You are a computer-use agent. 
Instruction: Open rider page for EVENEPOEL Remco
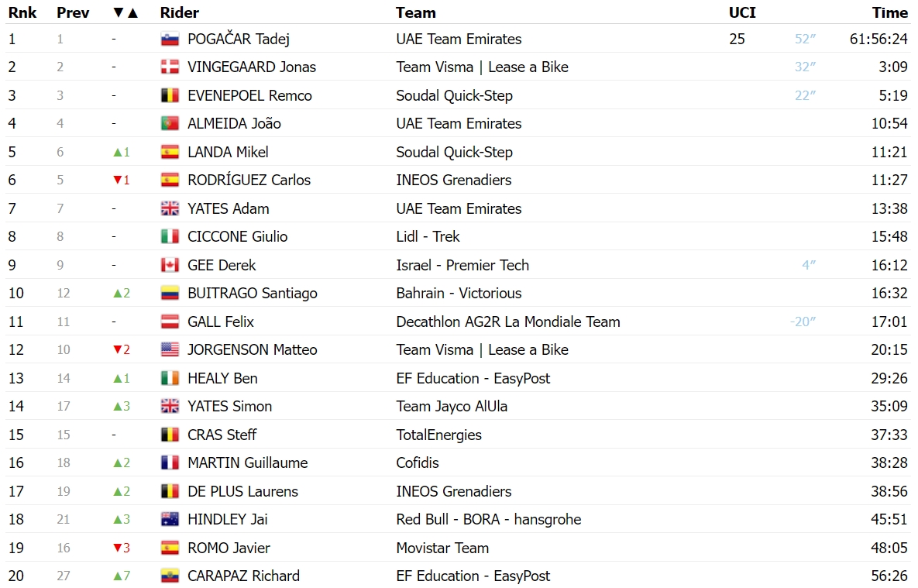(249, 95)
